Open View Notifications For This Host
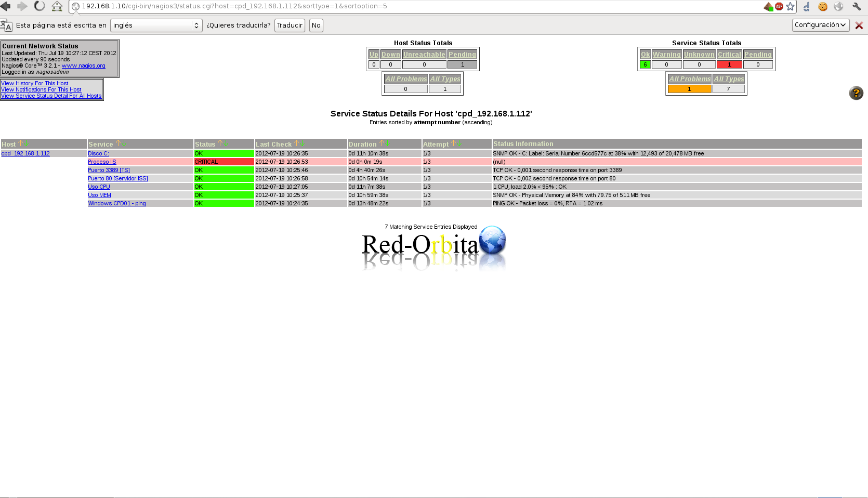The height and width of the screenshot is (498, 868). (x=41, y=89)
